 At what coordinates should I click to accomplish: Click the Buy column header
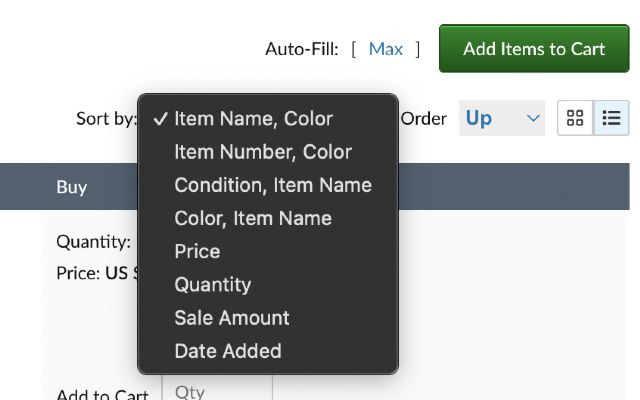click(x=72, y=187)
